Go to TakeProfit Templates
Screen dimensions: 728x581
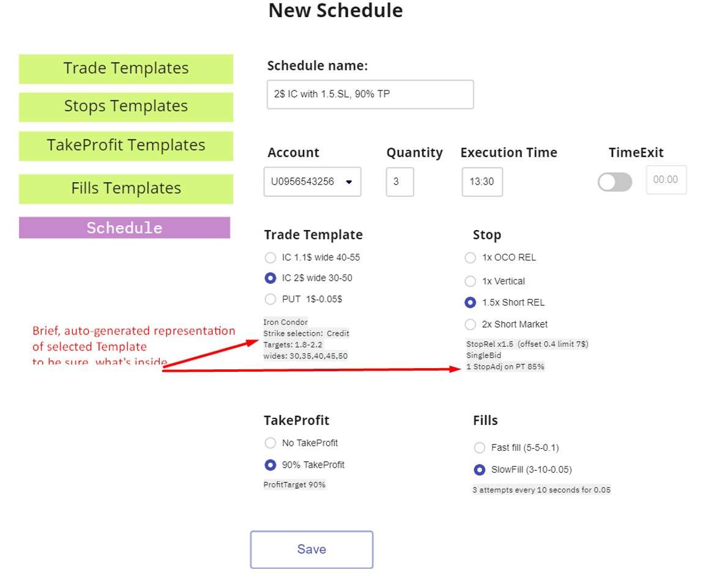[x=125, y=146]
